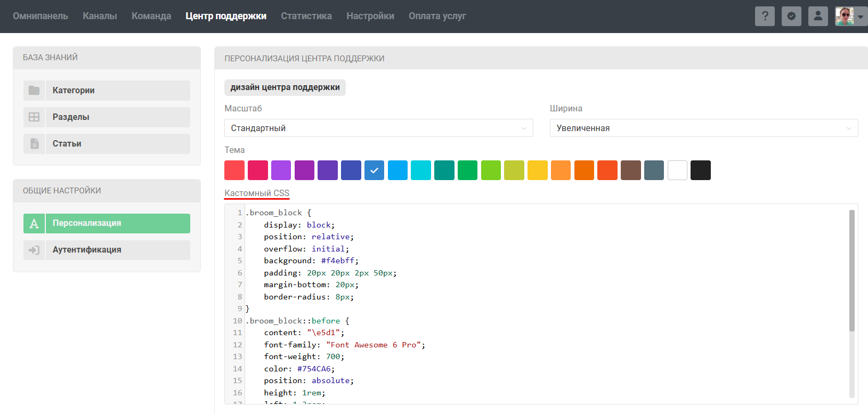Viewport: 868px width, 414px height.
Task: Open Оплата услуг in top navigation
Action: click(x=437, y=16)
